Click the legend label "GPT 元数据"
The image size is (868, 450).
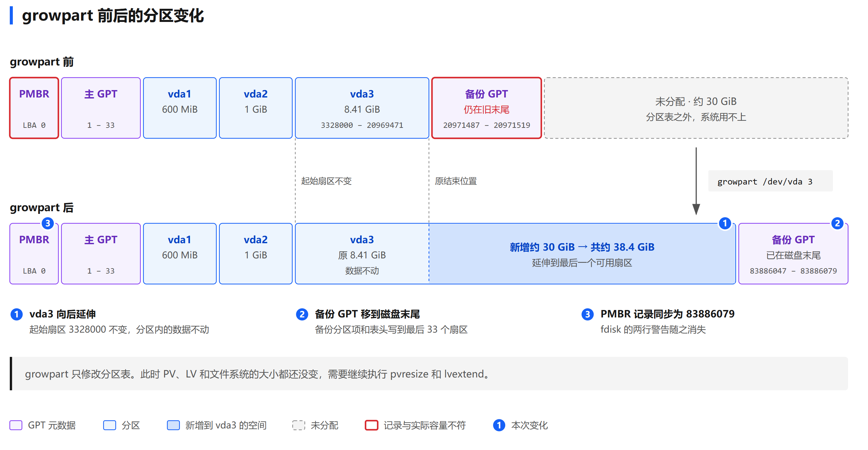[52, 425]
